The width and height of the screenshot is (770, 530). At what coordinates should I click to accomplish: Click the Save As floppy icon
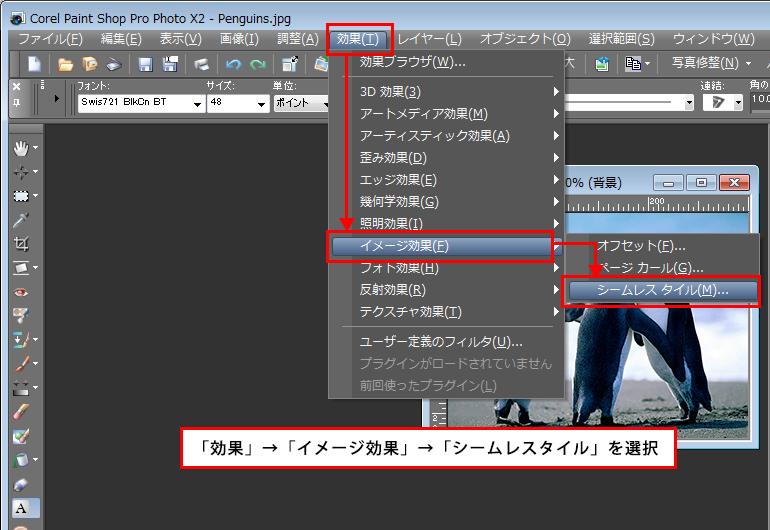[x=170, y=64]
